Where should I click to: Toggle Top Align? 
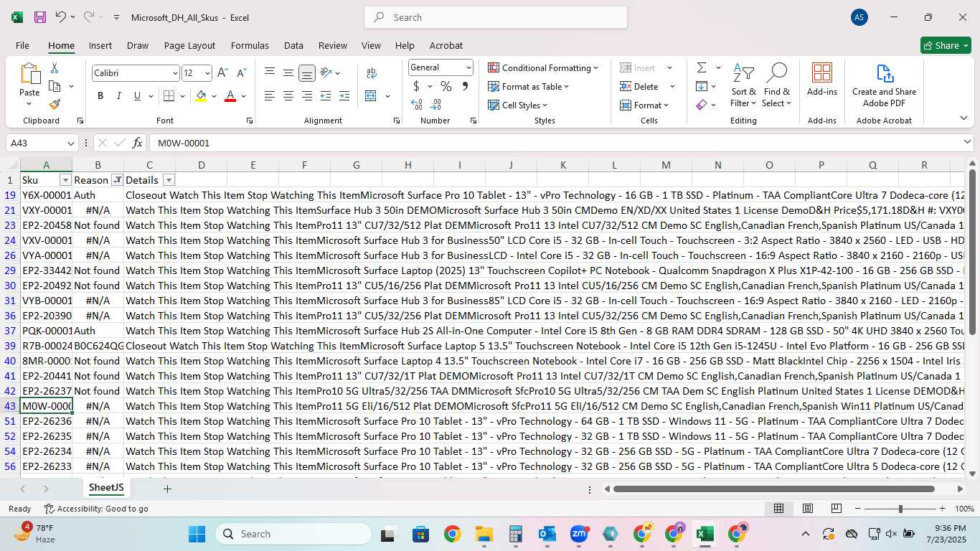(270, 73)
